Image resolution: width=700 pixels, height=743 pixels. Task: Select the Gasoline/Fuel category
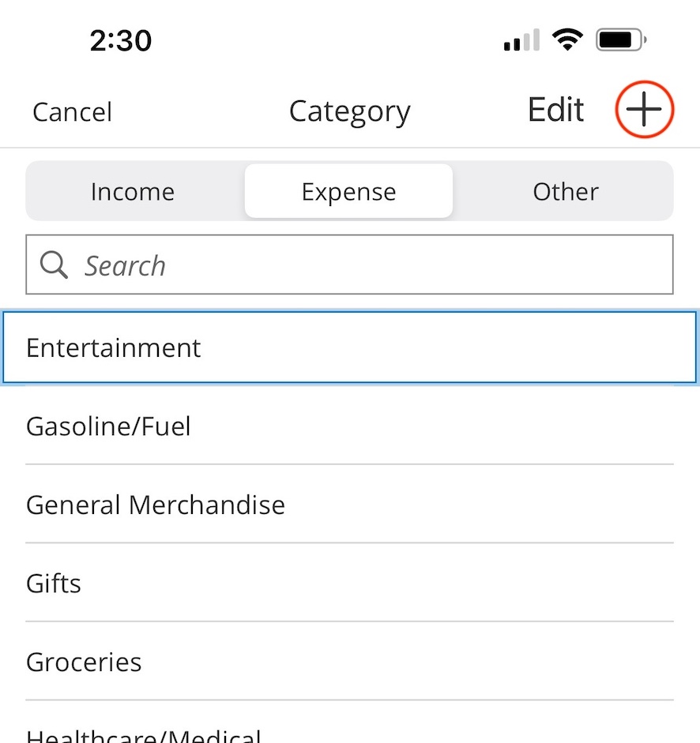coord(349,426)
